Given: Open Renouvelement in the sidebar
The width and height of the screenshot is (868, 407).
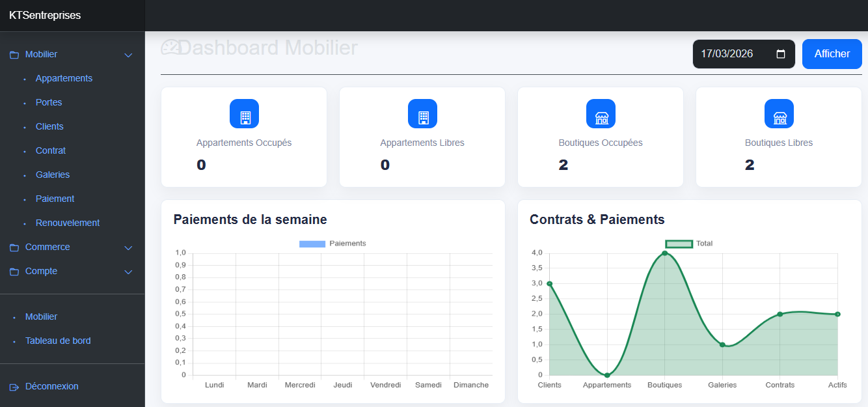Looking at the screenshot, I should point(68,223).
